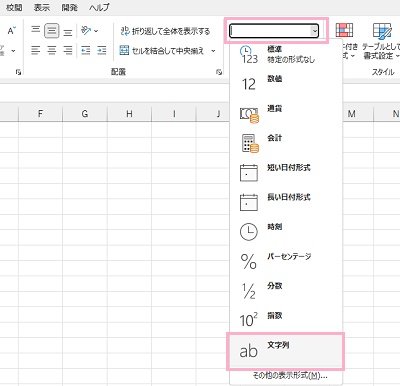400x386 pixels.
Task: Expand the merge cells options arrow
Action: click(213, 51)
